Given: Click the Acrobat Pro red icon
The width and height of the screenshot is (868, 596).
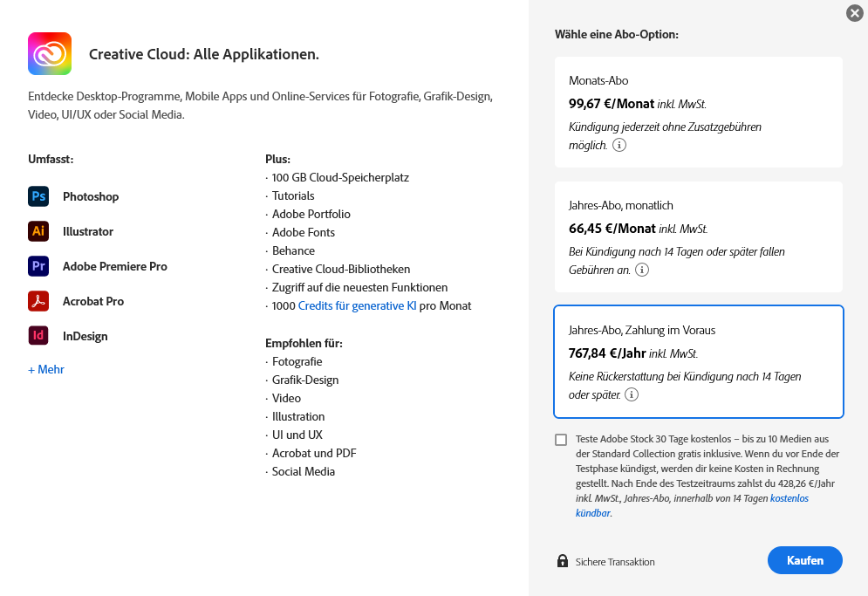Looking at the screenshot, I should (x=38, y=301).
